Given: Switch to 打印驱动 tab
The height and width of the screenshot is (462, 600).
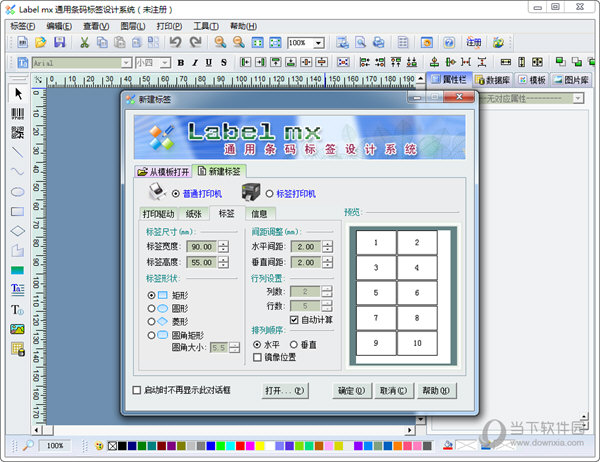Looking at the screenshot, I should click(158, 214).
